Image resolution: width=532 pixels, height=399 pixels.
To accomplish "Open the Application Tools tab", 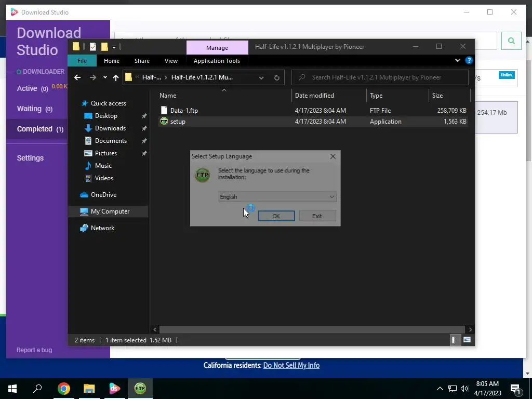I will coord(217,61).
